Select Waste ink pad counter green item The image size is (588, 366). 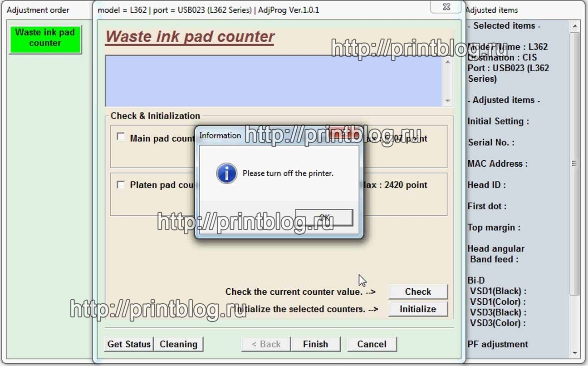(45, 38)
